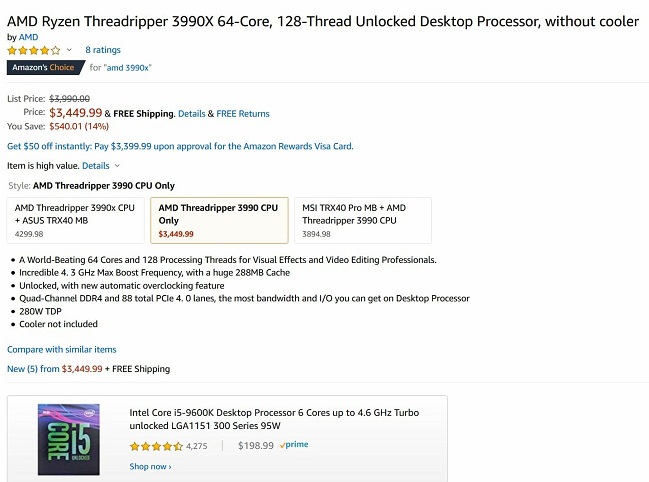Click the Intel i5-9600K star rating icons
The height and width of the screenshot is (482, 649).
pyautogui.click(x=155, y=446)
